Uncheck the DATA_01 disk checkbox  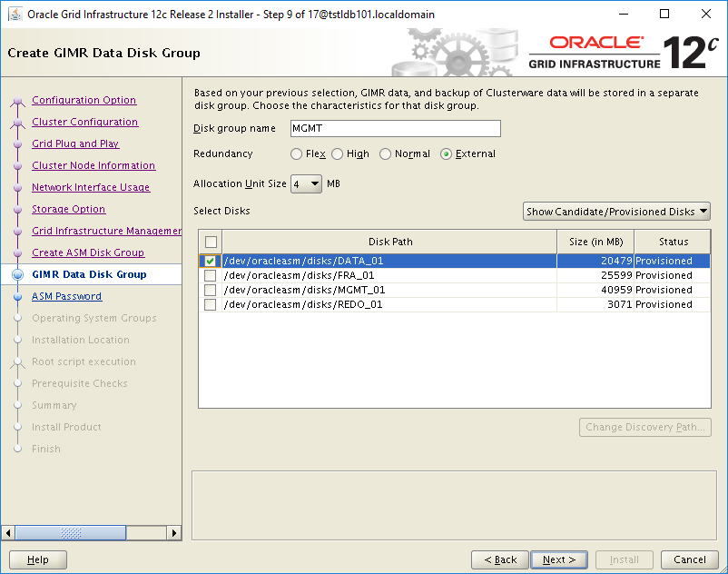[210, 261]
